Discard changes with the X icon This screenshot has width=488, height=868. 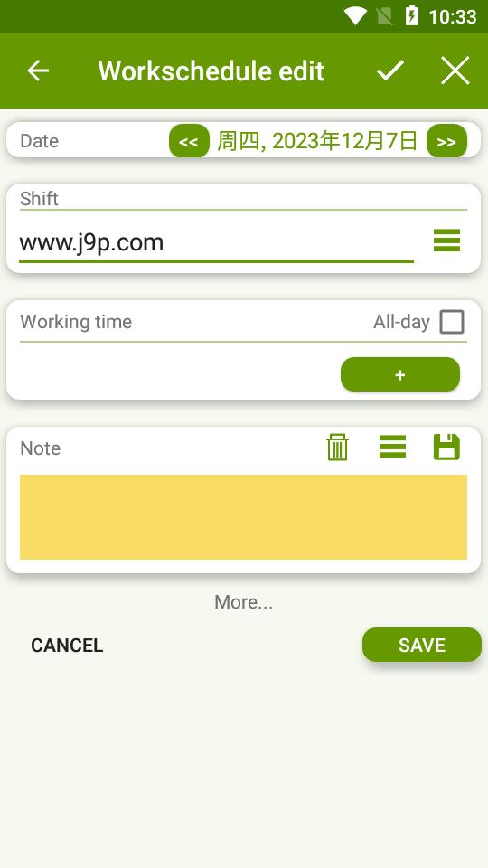[455, 71]
